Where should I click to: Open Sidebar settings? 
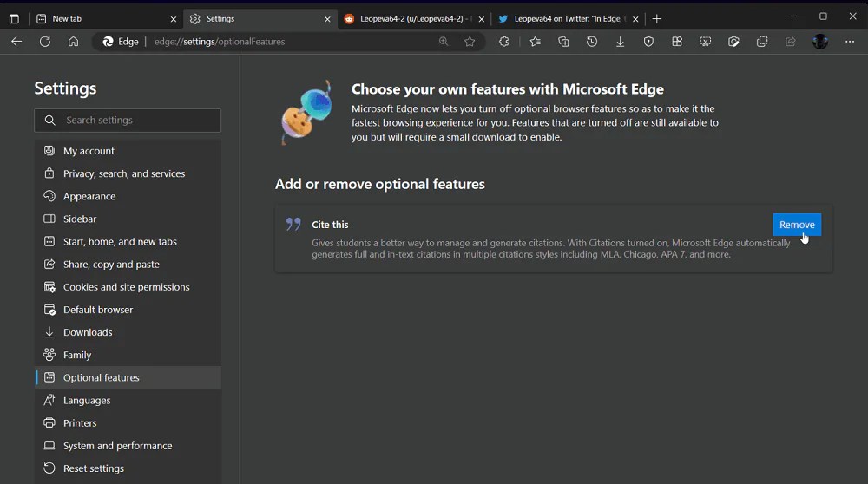click(x=128, y=219)
